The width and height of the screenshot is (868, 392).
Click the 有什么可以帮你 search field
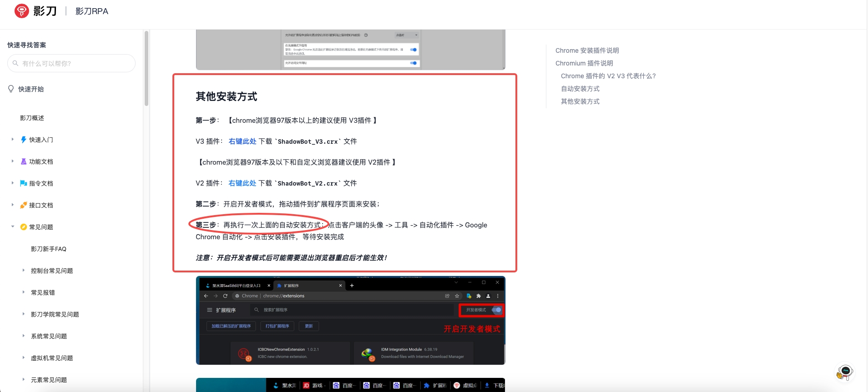(73, 64)
